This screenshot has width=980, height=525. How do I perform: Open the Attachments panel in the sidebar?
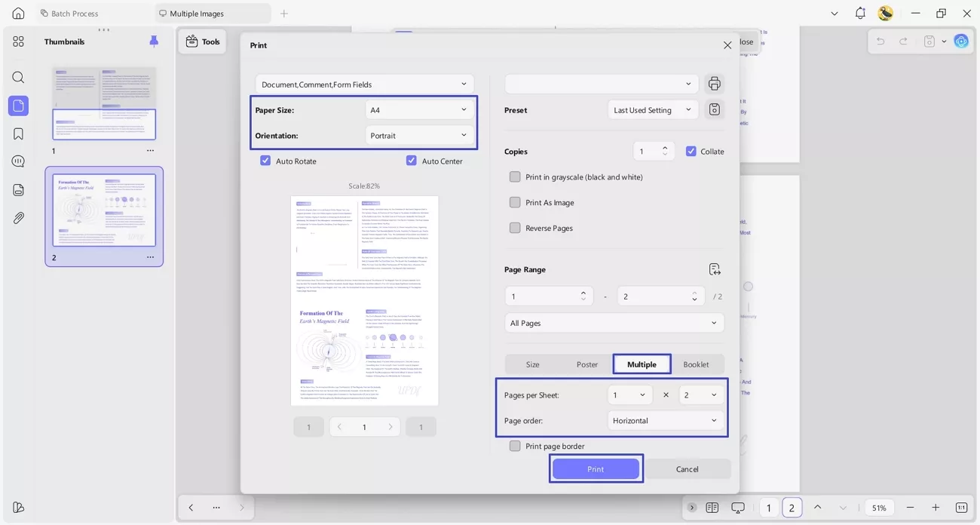(x=18, y=218)
